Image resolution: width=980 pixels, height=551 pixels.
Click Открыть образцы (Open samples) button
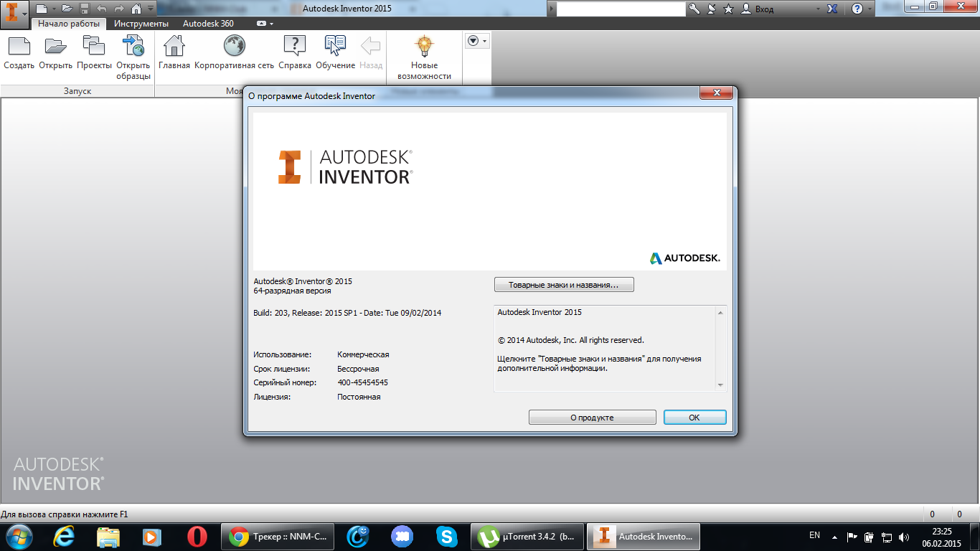[x=133, y=57]
